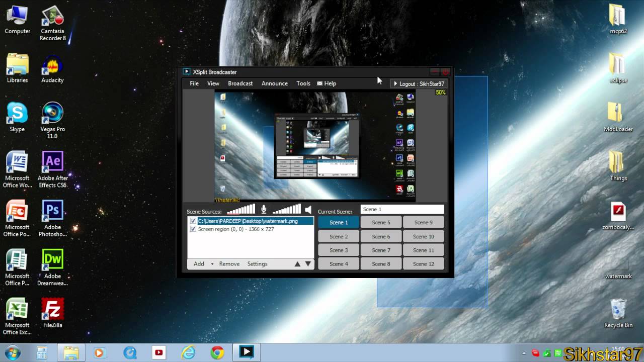Select the zombocaly Flash file icon

(x=618, y=216)
